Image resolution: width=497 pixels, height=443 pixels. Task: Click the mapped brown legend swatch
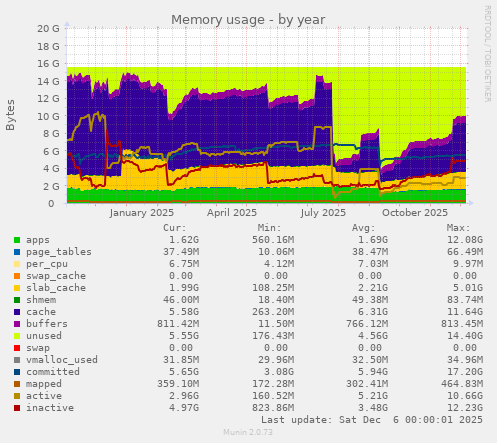(x=17, y=384)
